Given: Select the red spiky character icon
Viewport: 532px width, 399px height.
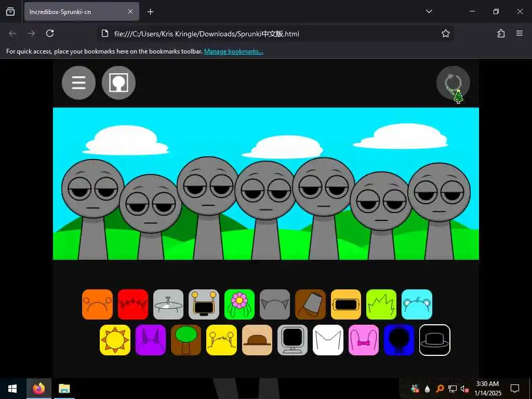Looking at the screenshot, I should 133,304.
